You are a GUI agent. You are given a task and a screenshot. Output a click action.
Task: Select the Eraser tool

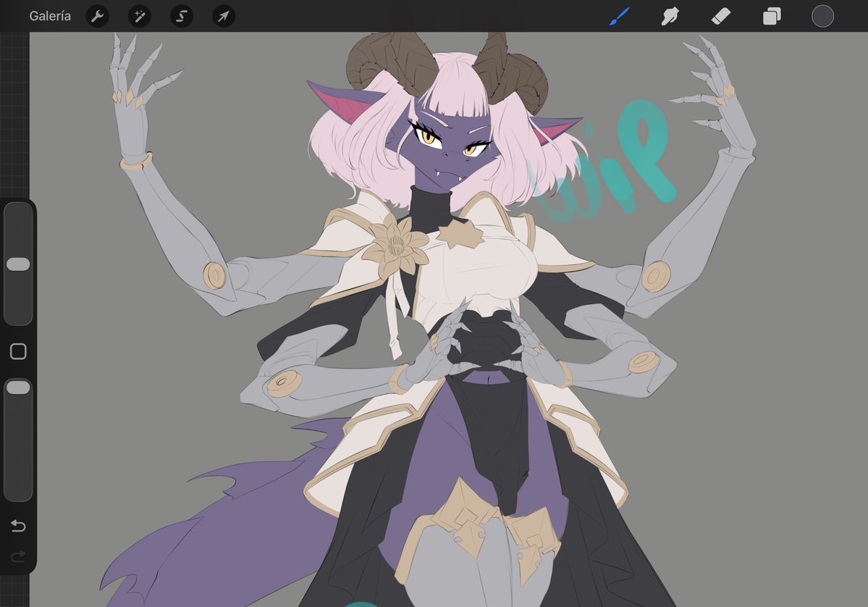(x=721, y=16)
